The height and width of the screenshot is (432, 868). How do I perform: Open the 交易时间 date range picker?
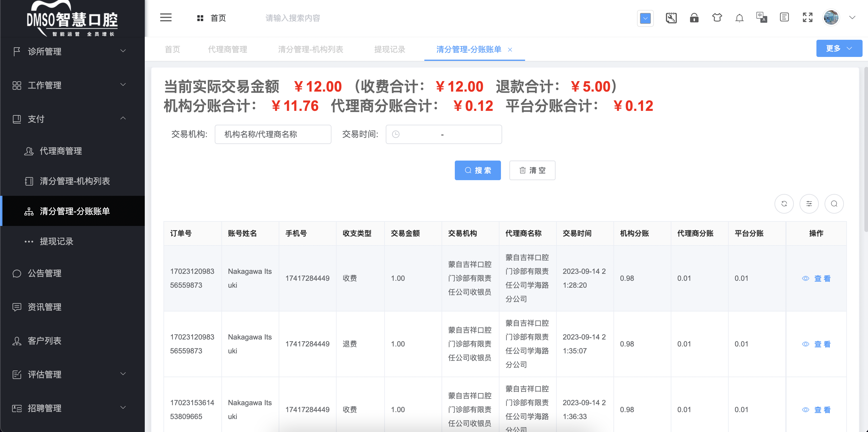(x=443, y=134)
